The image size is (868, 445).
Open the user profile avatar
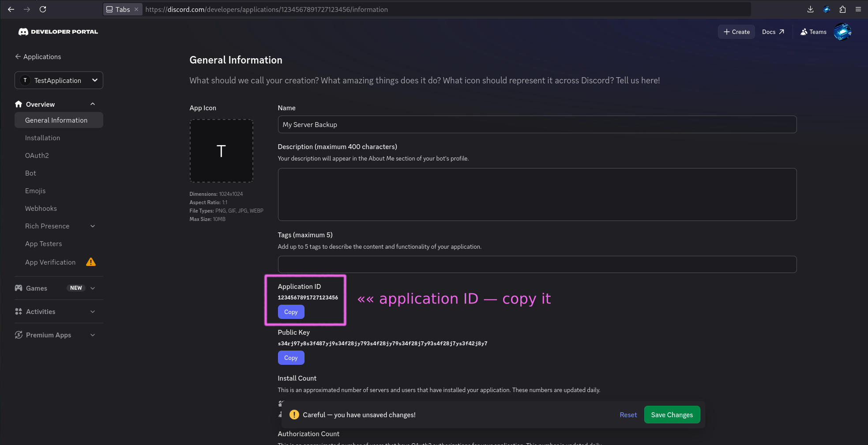click(842, 32)
